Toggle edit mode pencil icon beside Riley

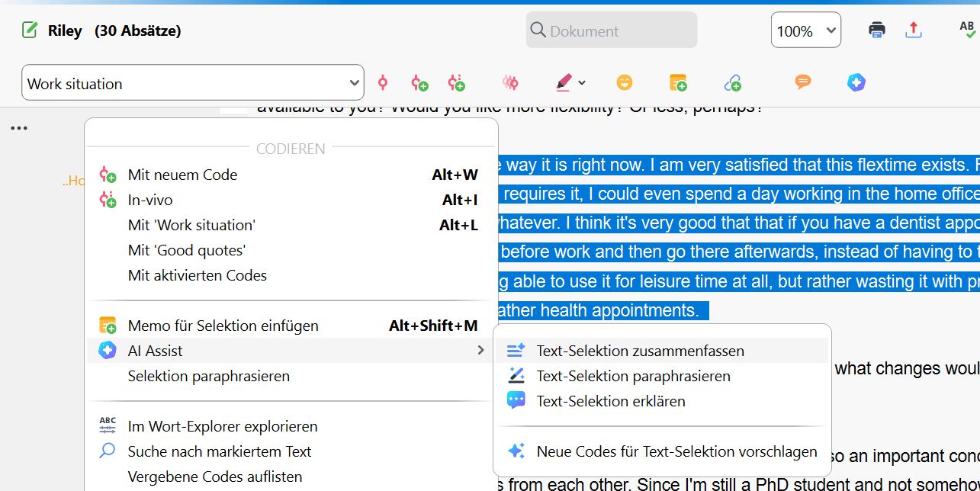[x=30, y=30]
